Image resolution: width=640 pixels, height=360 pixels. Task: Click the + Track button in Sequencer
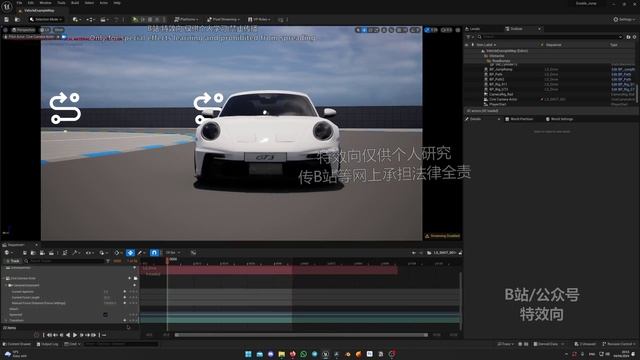tap(12, 261)
